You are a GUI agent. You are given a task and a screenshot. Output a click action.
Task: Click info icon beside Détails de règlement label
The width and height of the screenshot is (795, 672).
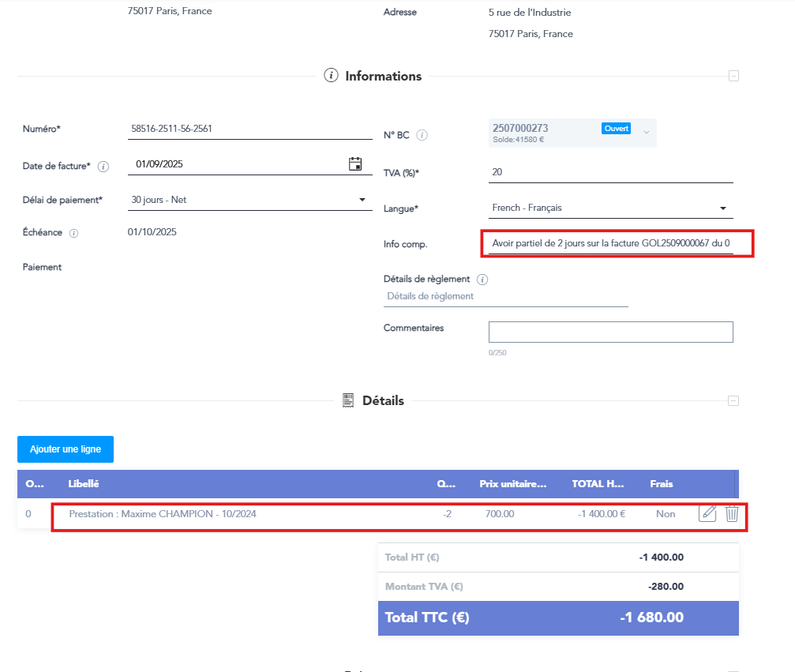click(x=482, y=280)
